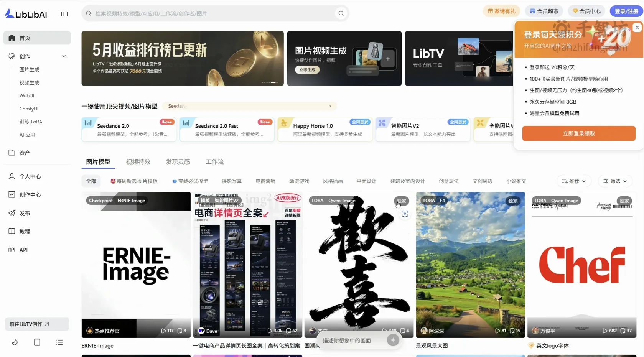Click the Seedance 2.0 Fast model icon
Image resolution: width=644 pixels, height=357 pixels.
pyautogui.click(x=186, y=123)
